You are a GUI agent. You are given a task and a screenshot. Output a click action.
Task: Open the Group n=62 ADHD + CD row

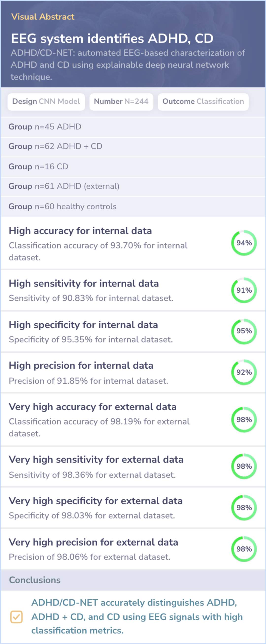133,147
